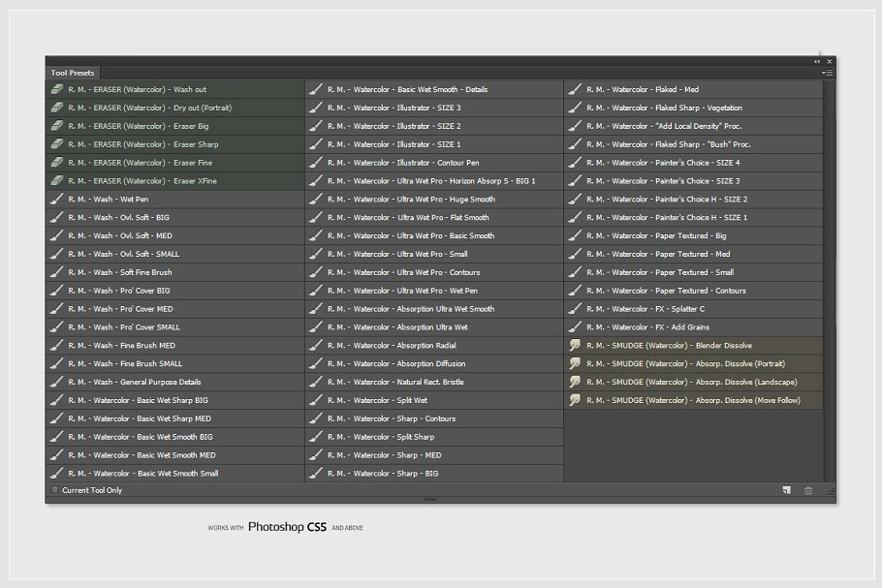Close the Tool Presets panel
Image resolution: width=882 pixels, height=588 pixels.
[x=829, y=61]
